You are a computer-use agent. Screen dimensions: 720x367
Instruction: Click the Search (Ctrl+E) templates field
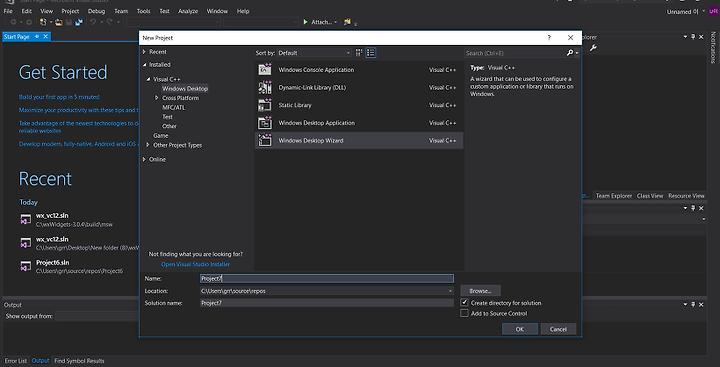[x=515, y=53]
